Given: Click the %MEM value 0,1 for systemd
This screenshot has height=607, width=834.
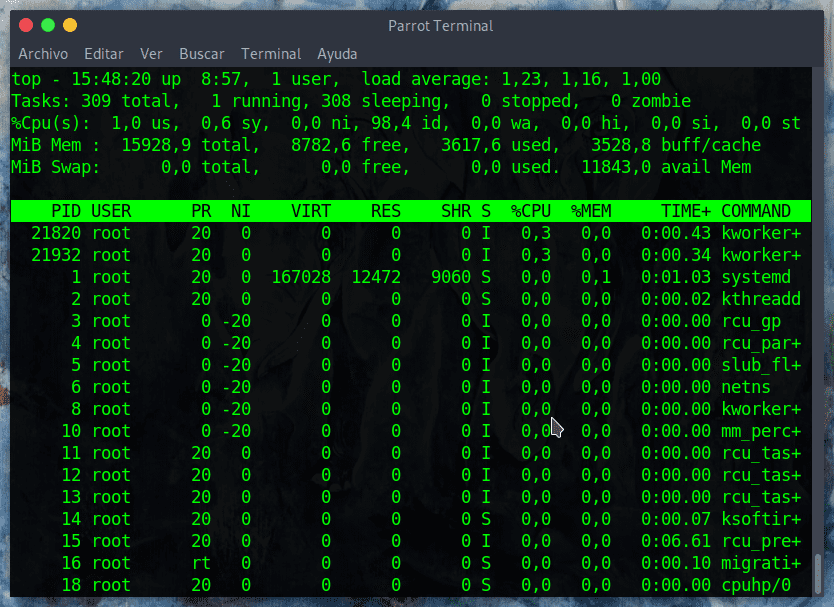Looking at the screenshot, I should point(596,277).
